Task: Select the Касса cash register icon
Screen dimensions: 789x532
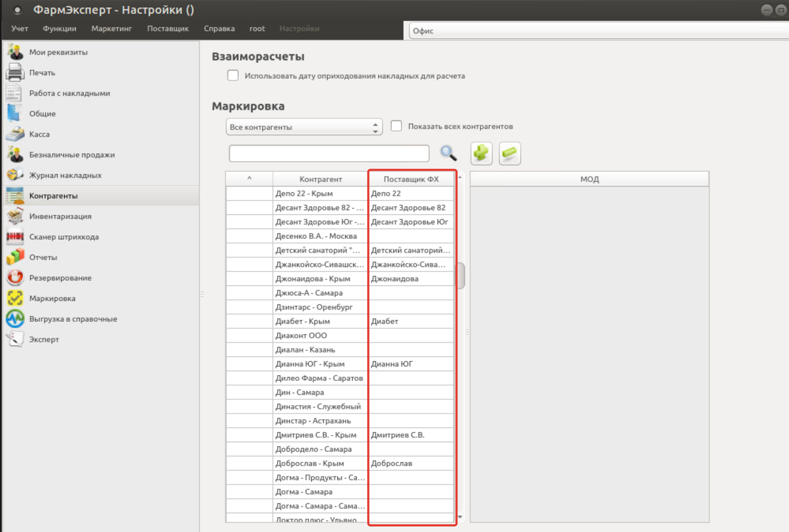Action: pos(15,134)
